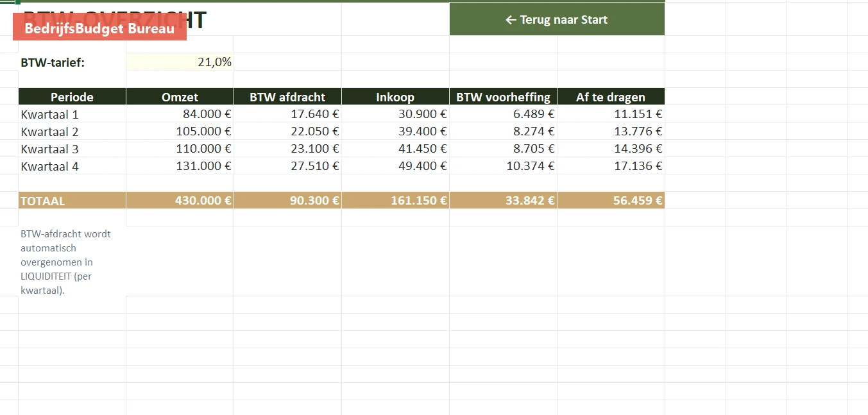Select the Kwartaal 1 row label
Screen dimensions: 868x415
point(72,114)
